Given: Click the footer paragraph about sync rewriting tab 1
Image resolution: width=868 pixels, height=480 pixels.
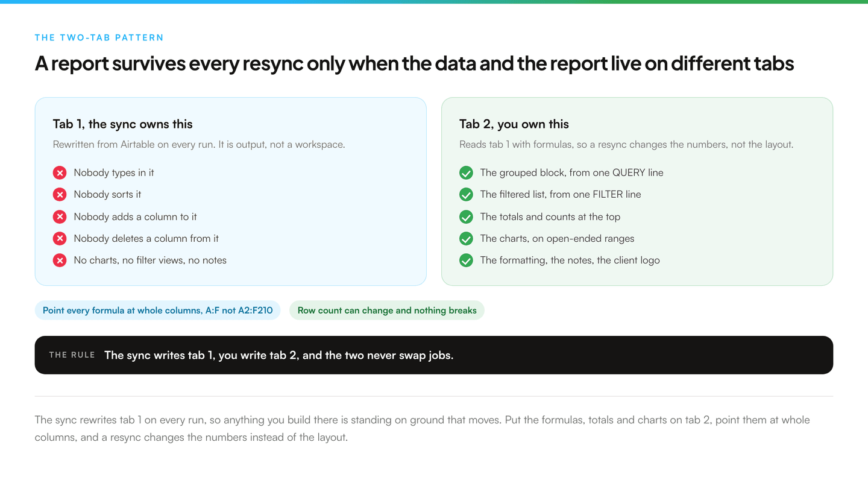Looking at the screenshot, I should 422,428.
